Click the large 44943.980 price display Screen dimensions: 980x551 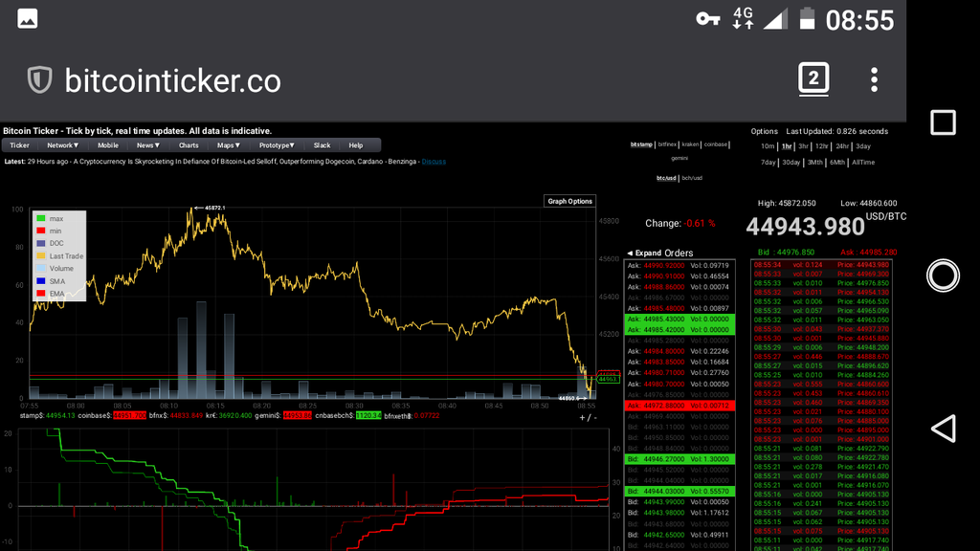805,227
